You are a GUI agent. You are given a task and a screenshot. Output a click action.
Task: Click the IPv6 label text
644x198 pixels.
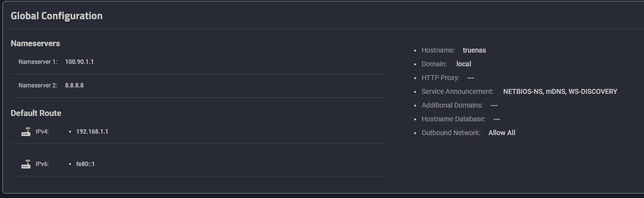[42, 164]
